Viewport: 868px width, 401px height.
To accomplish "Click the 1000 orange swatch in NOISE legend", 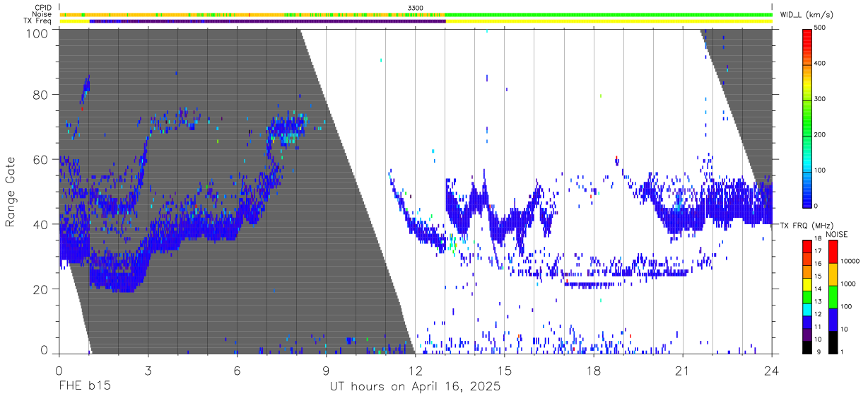I will [833, 274].
